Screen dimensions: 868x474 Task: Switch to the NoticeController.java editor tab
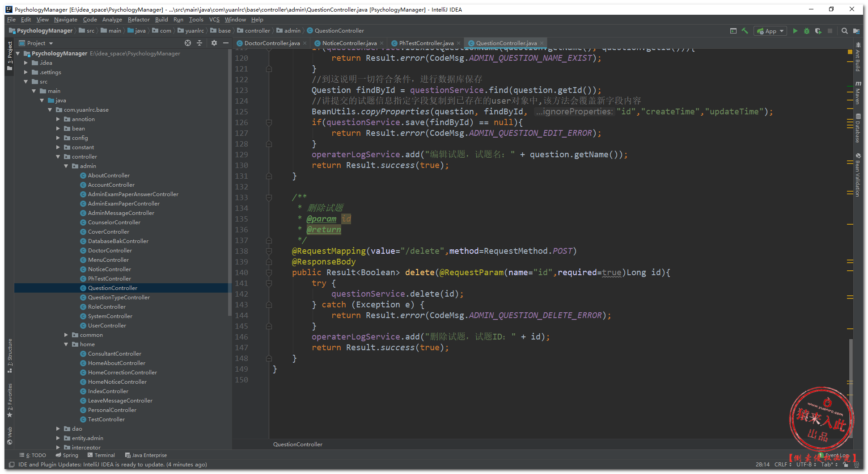tap(349, 43)
